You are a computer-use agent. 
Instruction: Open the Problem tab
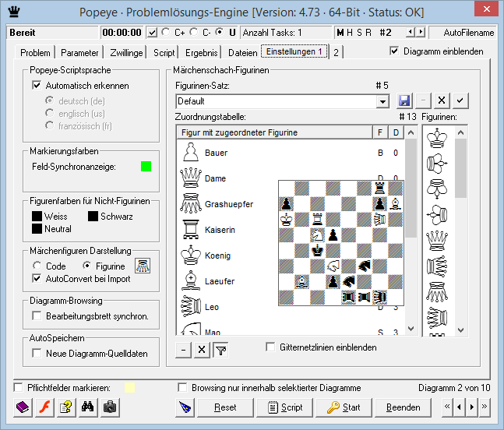coord(35,53)
